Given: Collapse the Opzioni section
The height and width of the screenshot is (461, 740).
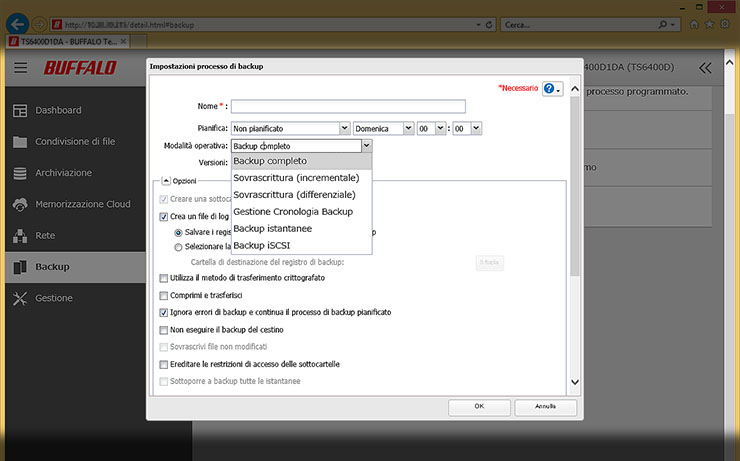Looking at the screenshot, I should pos(166,181).
